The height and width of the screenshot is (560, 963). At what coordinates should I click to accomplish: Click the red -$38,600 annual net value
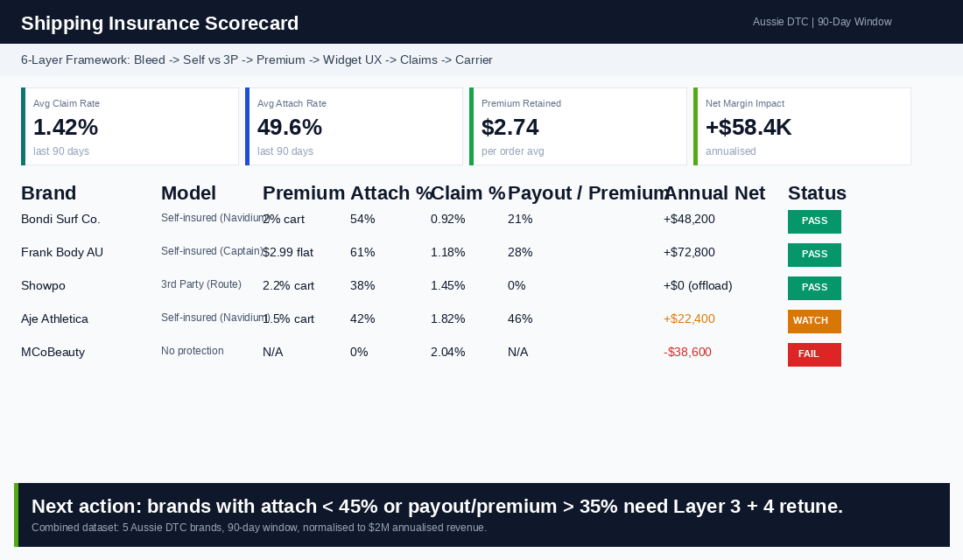point(687,352)
